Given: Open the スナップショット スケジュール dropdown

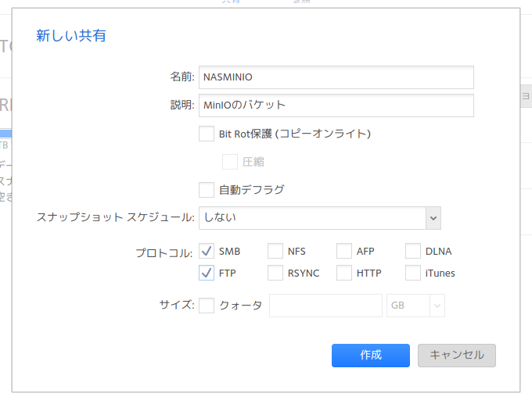Looking at the screenshot, I should pos(313,218).
